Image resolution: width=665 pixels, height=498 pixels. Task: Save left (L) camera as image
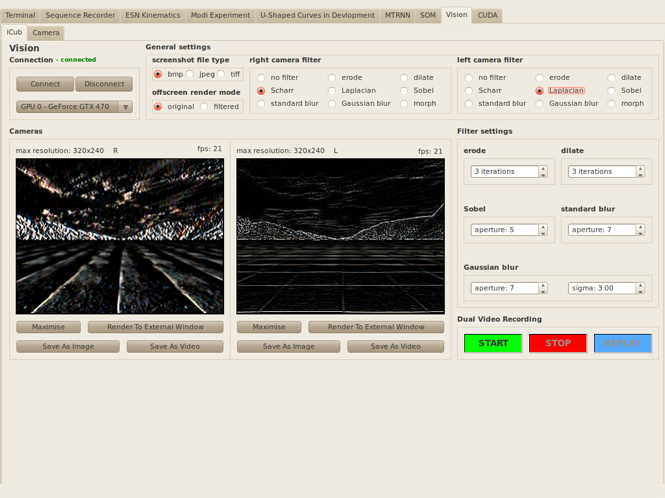[x=288, y=347]
